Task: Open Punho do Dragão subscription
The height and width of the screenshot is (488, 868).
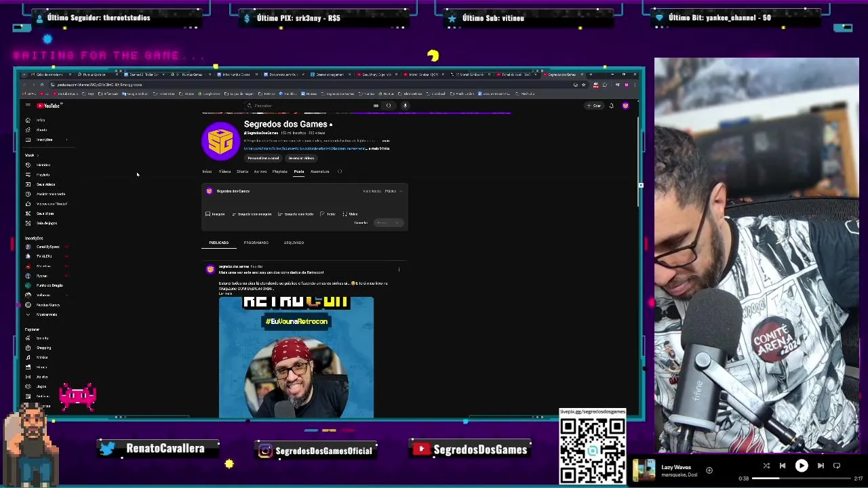Action: (x=45, y=285)
